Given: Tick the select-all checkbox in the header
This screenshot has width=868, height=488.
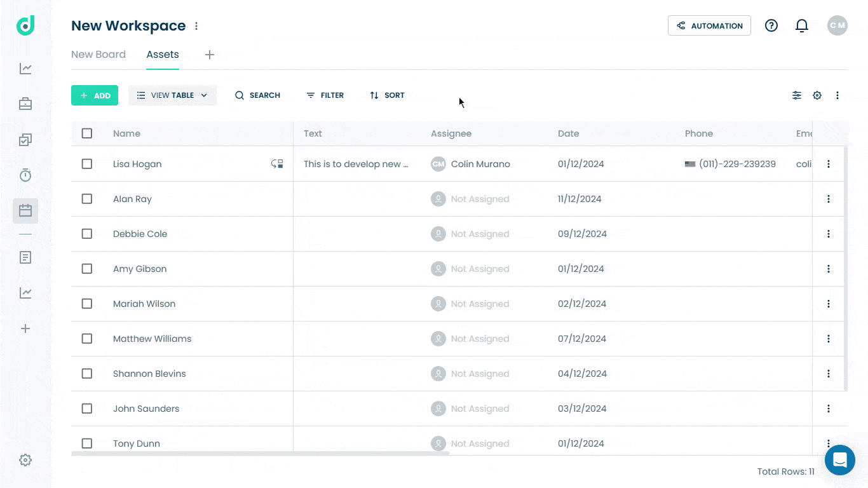Looking at the screenshot, I should pyautogui.click(x=87, y=133).
